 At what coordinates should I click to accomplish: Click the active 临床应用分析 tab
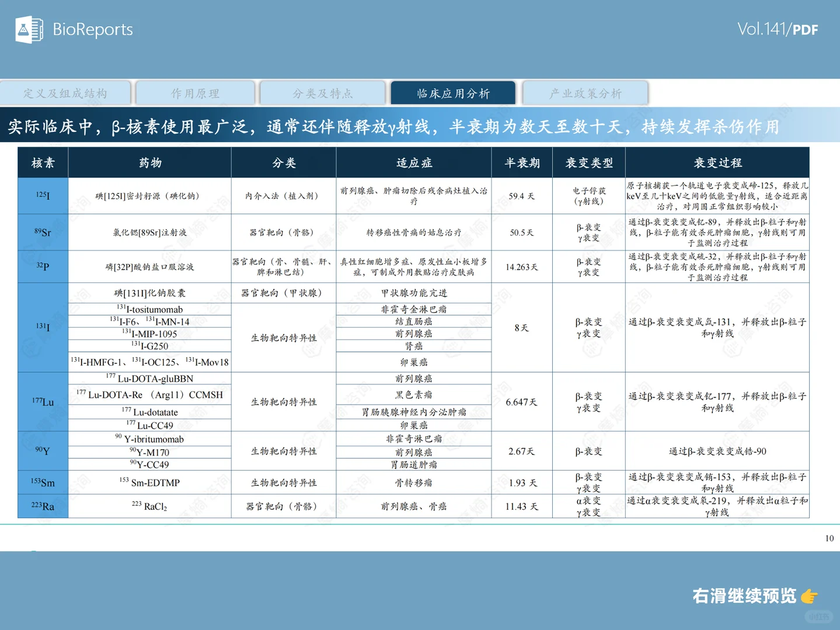[x=453, y=93]
